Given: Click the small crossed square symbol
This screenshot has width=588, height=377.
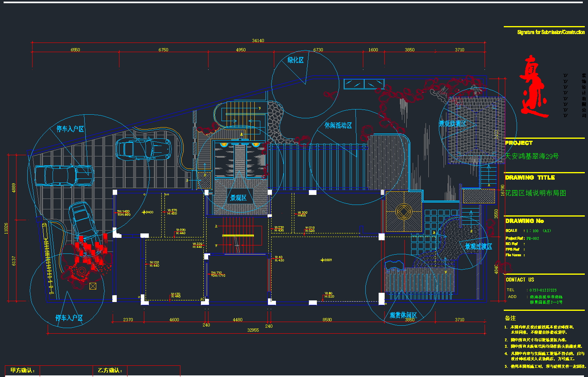Looking at the screenshot, I should click(x=93, y=286).
